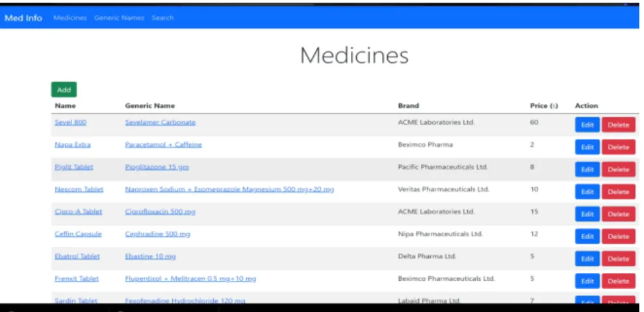The image size is (644, 312).
Task: Edit the Ebatrol Tablet row
Action: point(587,259)
